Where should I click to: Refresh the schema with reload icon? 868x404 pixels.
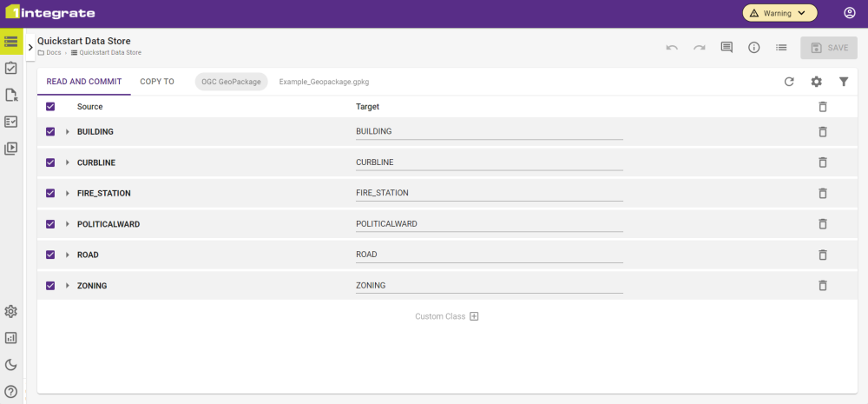point(789,82)
